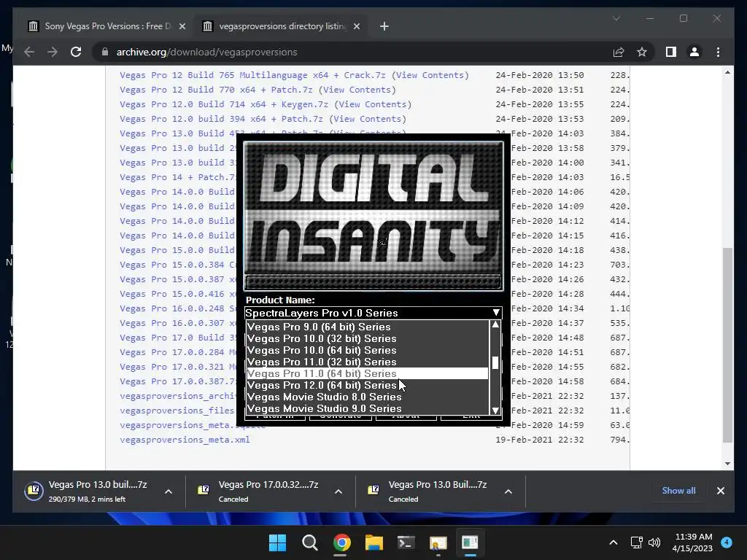
Task: Close the Sony Vegas Pro Versions tab
Action: click(x=182, y=26)
